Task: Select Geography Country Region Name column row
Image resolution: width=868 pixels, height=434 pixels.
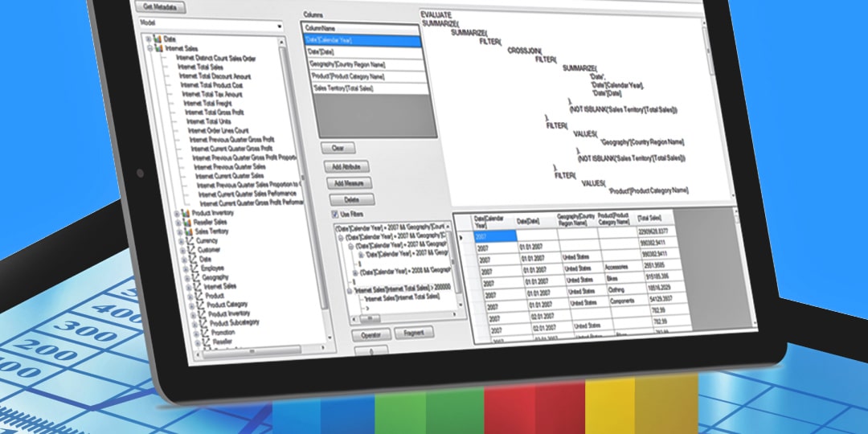Action: [359, 64]
